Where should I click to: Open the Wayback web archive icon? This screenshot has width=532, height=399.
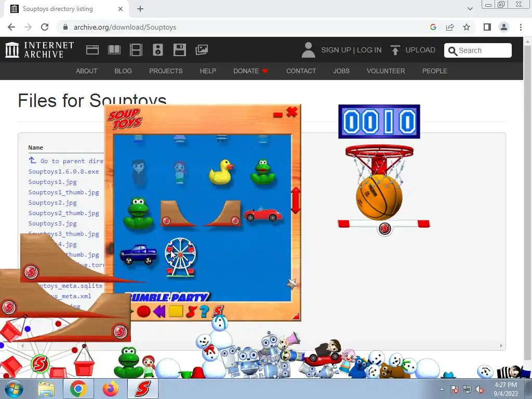click(92, 50)
